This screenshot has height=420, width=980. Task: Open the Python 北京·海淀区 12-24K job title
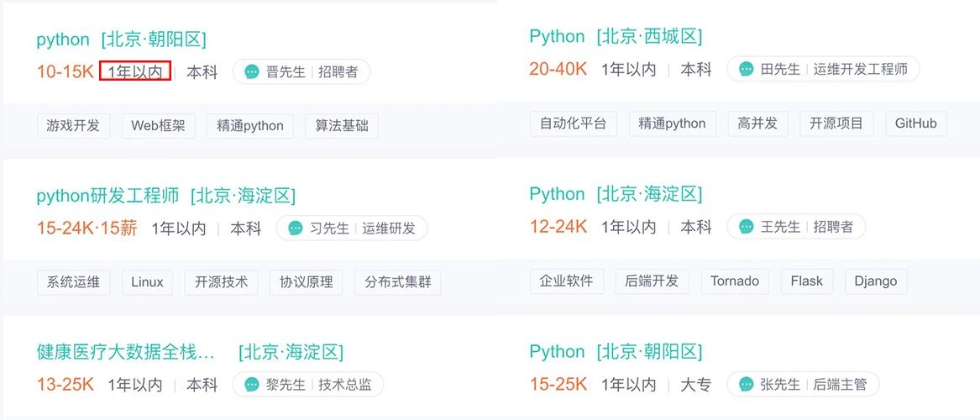[x=616, y=194]
